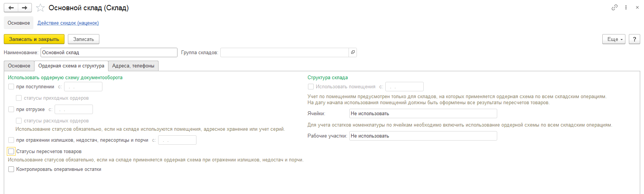This screenshot has height=194, width=644.
Task: Enable order scheme при поступлении checkbox
Action: (x=11, y=87)
